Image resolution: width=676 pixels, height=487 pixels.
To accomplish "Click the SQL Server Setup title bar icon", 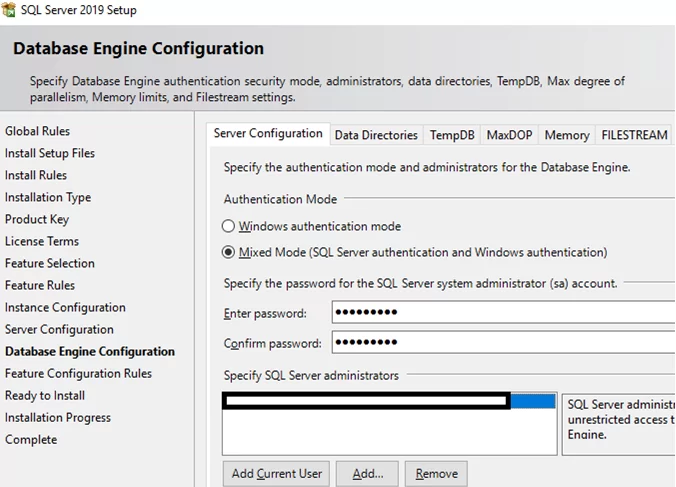I will click(9, 10).
